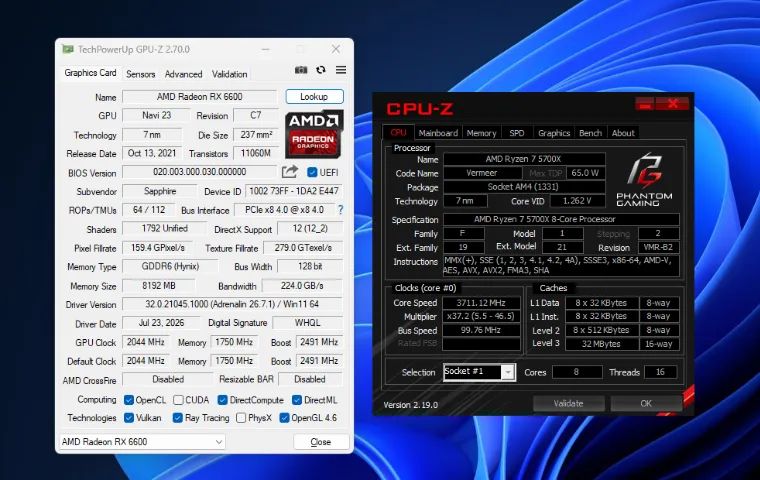
Task: Click the Bandwidth value 224.0 GB/s
Action: tap(302, 286)
